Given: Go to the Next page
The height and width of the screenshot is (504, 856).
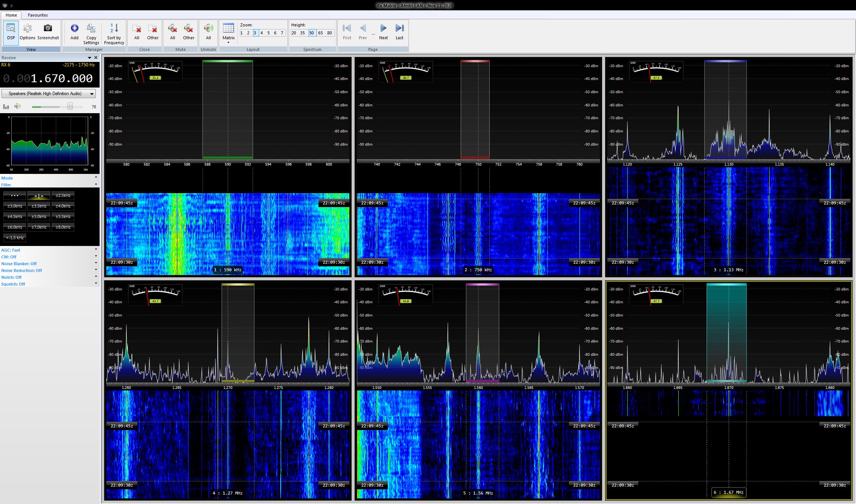Looking at the screenshot, I should [x=383, y=32].
